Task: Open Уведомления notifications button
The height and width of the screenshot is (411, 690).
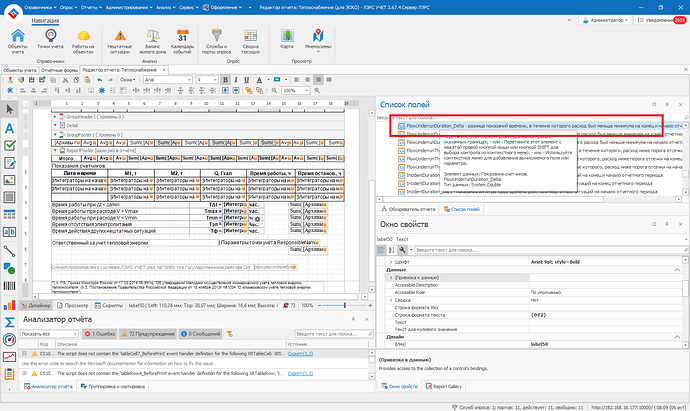Action: point(661,20)
